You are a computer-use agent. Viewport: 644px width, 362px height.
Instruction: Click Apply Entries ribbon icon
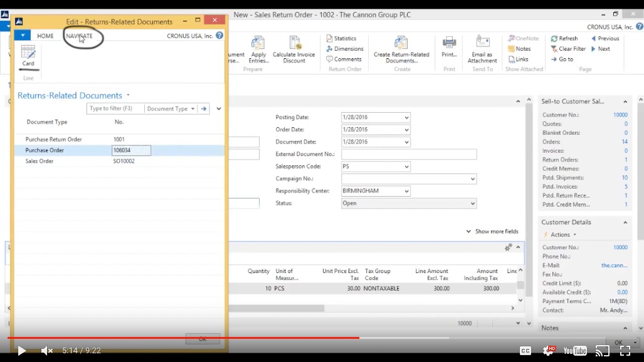(x=258, y=49)
